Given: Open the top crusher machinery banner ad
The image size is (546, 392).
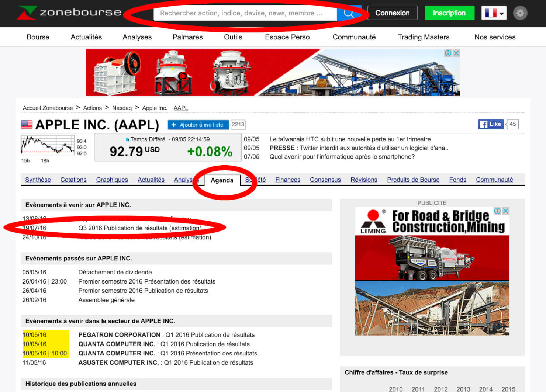Looking at the screenshot, I should (273, 72).
